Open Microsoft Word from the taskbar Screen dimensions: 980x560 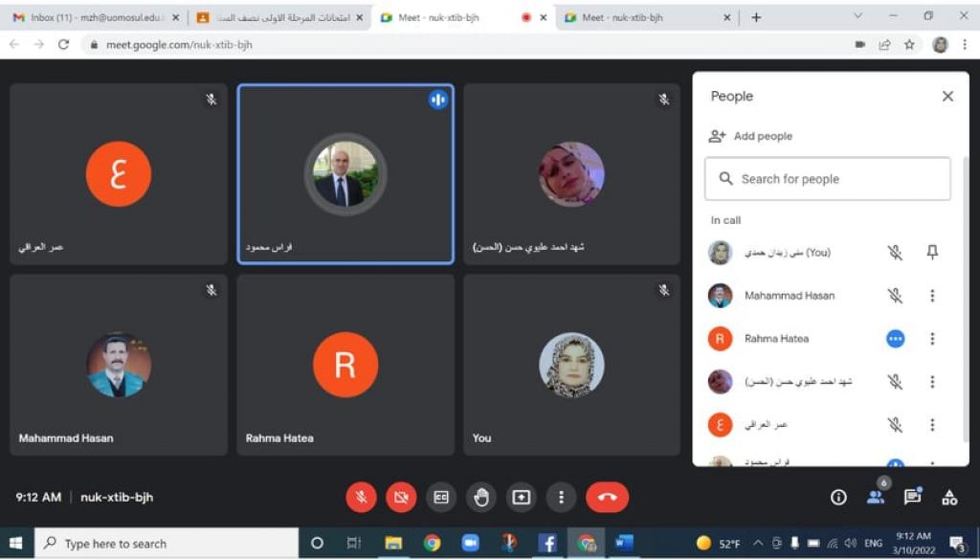click(624, 543)
